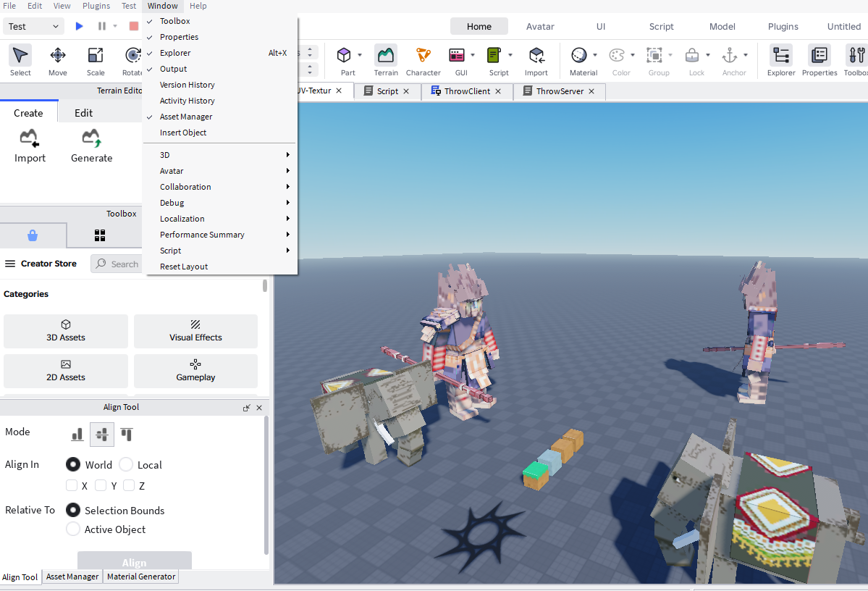Click Reset Layout menu entry
Image resolution: width=868 pixels, height=591 pixels.
[220, 267]
